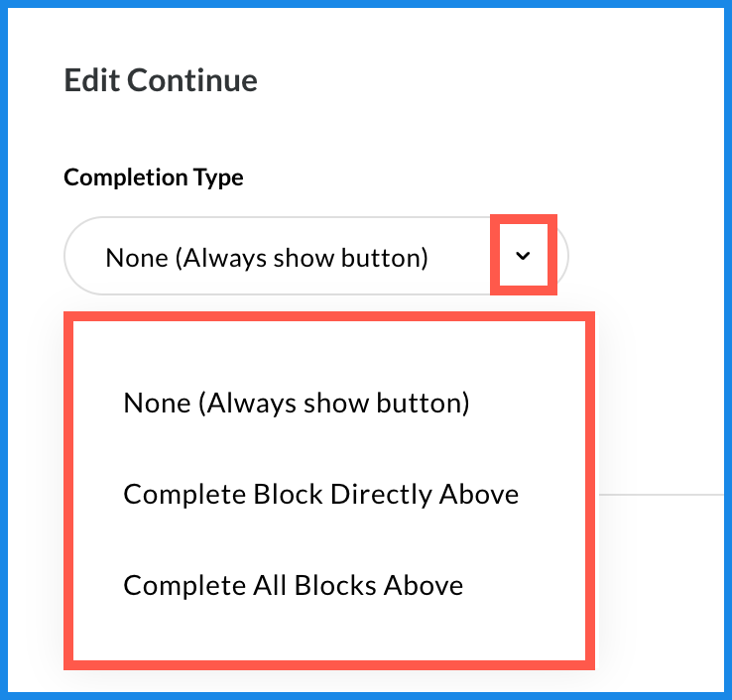Require only the block directly above completed
The height and width of the screenshot is (700, 732).
point(320,494)
